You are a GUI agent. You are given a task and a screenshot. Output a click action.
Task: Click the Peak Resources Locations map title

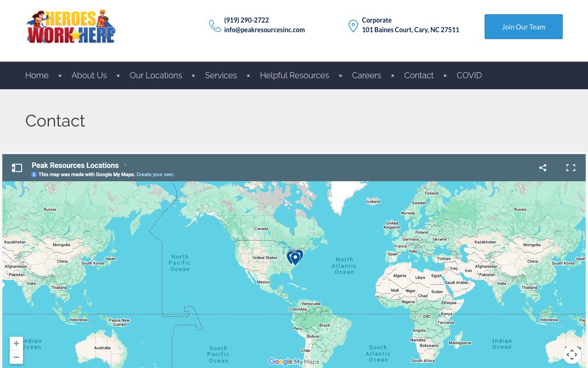tap(75, 165)
